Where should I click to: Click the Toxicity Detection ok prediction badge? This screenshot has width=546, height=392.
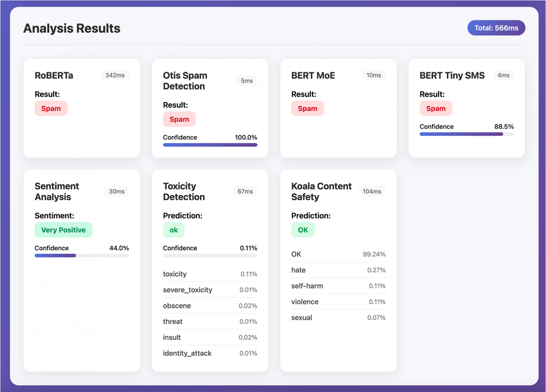pos(174,230)
